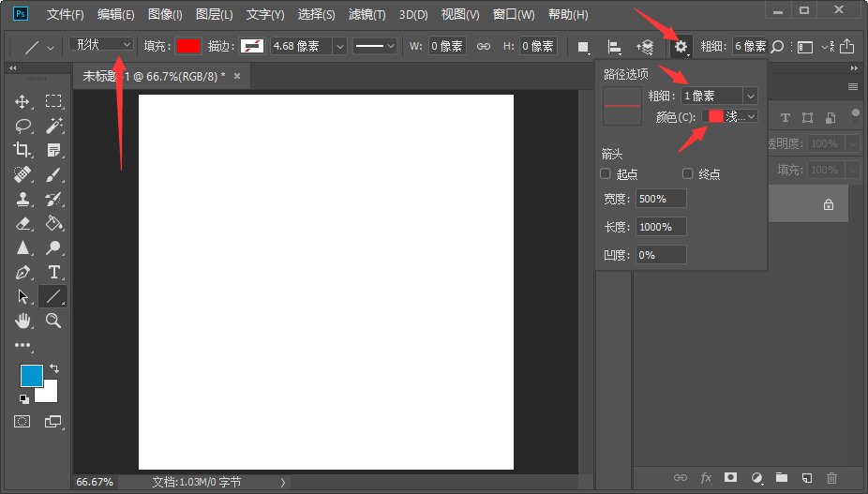868x494 pixels.
Task: Open the stroke line style dropdown
Action: tap(375, 47)
